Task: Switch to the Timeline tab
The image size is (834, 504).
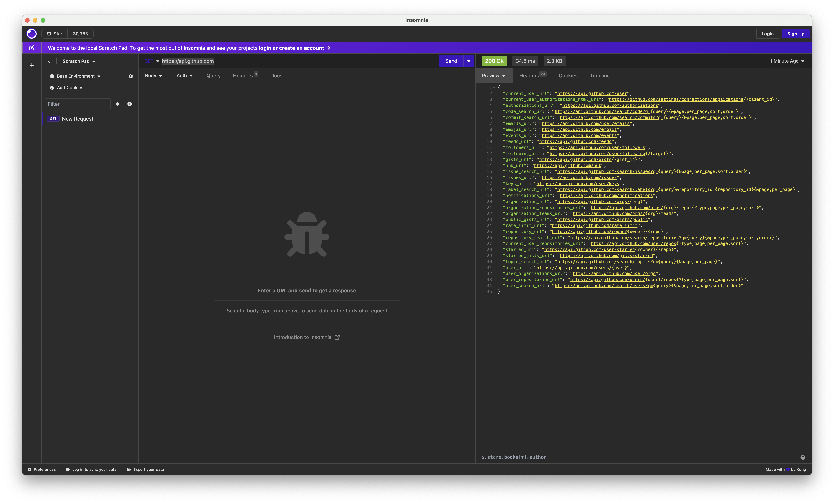Action: click(600, 76)
